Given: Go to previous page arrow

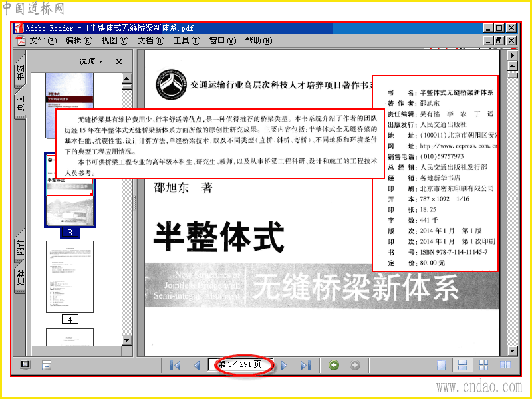Looking at the screenshot, I should click(x=196, y=365).
